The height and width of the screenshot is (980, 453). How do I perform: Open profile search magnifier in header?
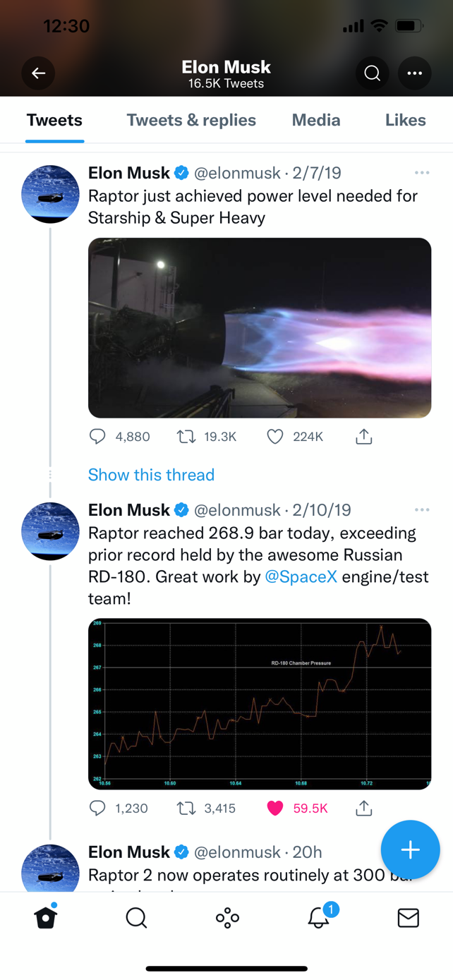pos(372,73)
